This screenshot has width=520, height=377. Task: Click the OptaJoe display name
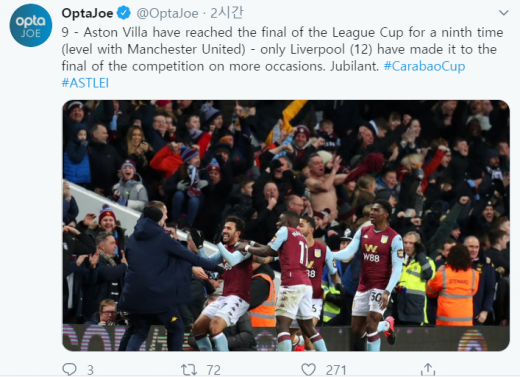[x=87, y=13]
